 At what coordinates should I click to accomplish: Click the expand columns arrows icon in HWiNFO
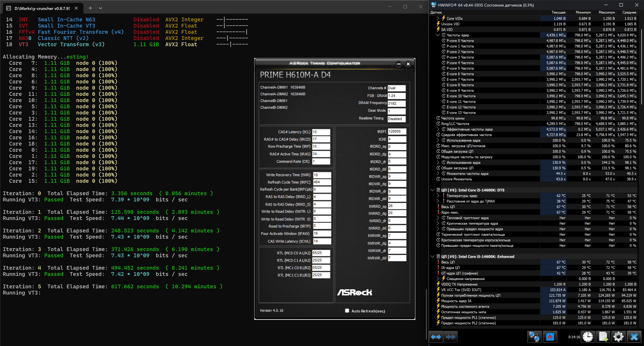click(436, 337)
